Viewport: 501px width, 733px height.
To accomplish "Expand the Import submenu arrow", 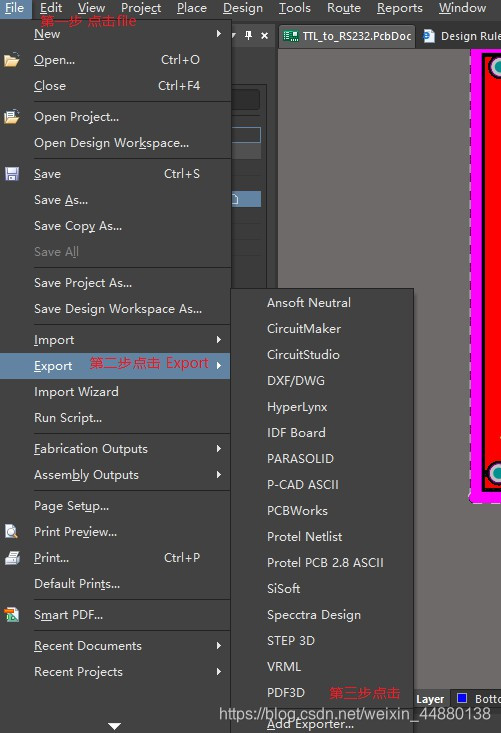I will coord(219,340).
